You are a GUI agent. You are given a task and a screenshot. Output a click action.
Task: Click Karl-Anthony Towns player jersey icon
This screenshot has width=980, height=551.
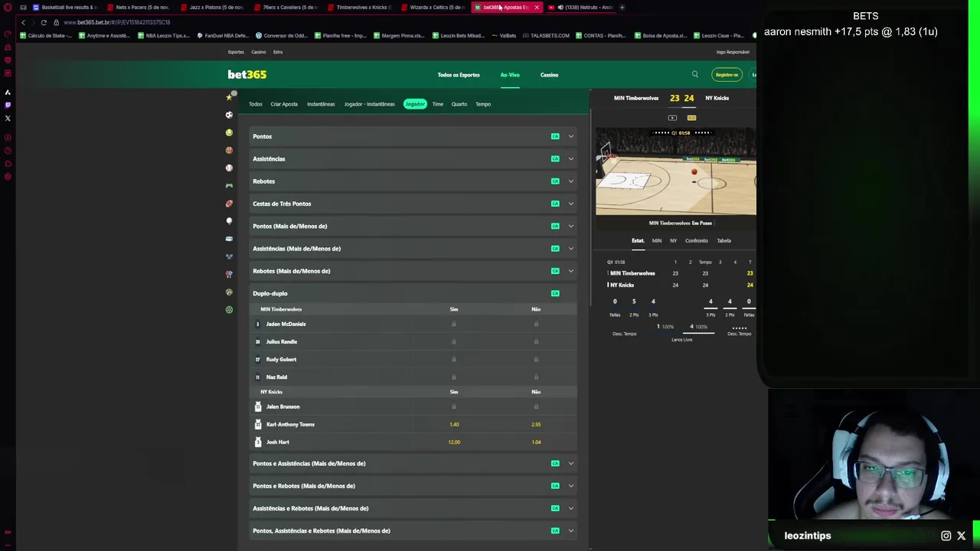point(258,424)
